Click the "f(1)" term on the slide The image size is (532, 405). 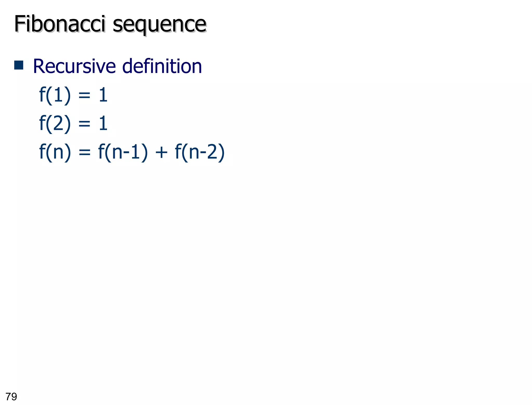55,95
